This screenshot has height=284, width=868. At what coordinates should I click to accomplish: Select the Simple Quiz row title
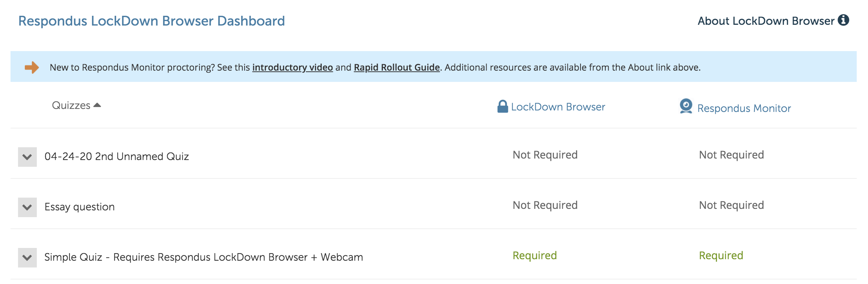[x=204, y=257]
